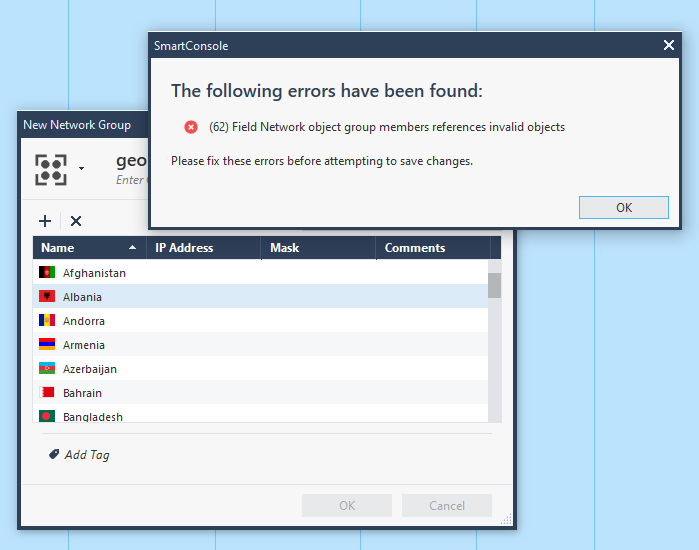Click the Bahrain flag icon
699x550 pixels.
coord(47,392)
